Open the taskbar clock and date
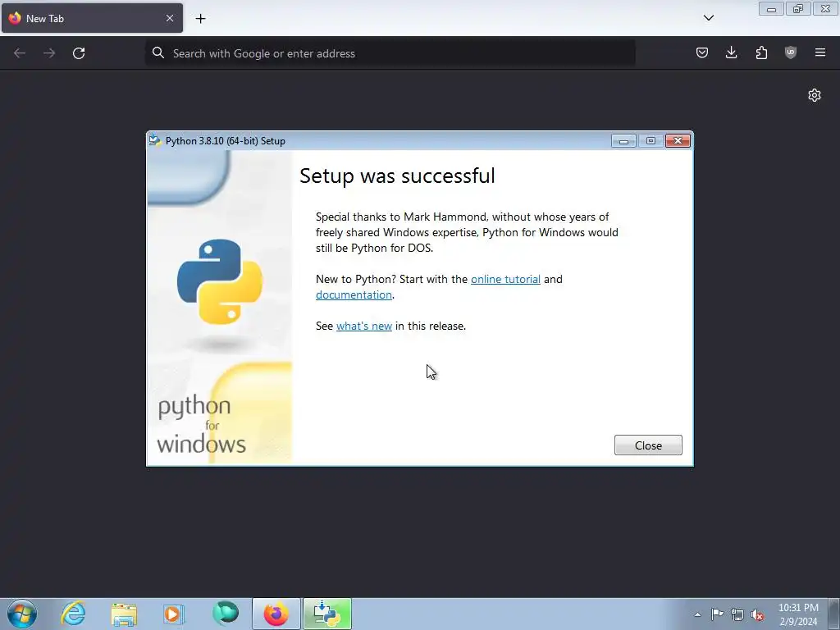The height and width of the screenshot is (630, 840). click(798, 614)
